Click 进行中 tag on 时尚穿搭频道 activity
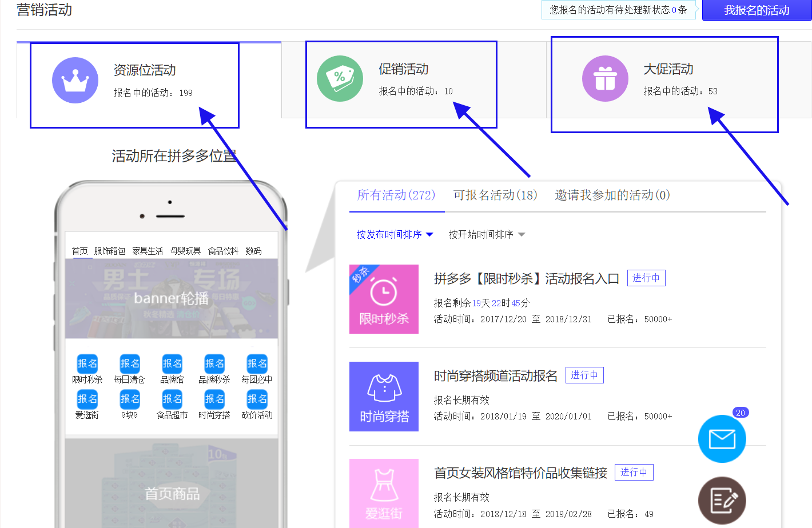The image size is (812, 528). pos(584,375)
